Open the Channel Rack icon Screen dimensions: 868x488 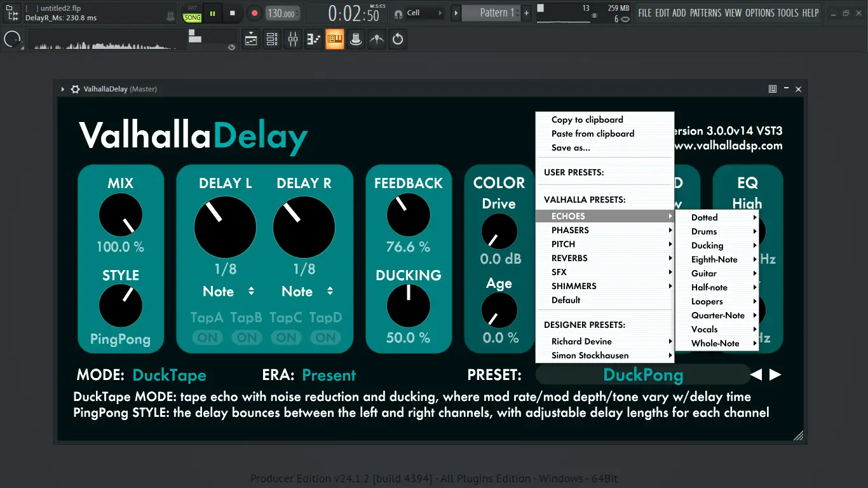[271, 39]
